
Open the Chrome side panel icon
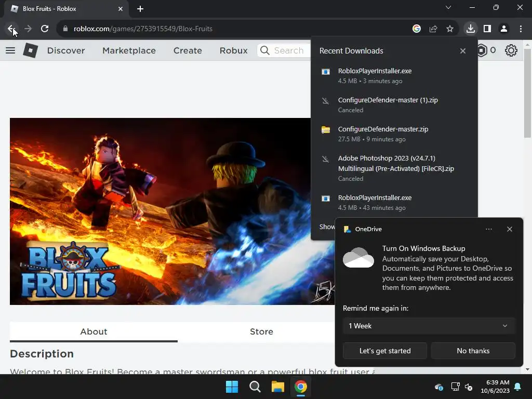tap(487, 29)
